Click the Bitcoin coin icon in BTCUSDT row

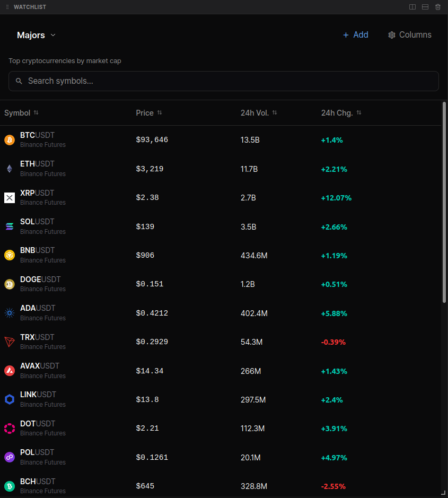9,139
